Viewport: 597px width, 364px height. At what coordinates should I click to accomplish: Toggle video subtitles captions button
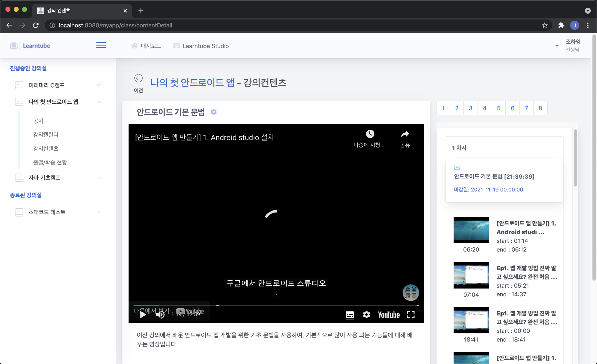(x=350, y=315)
